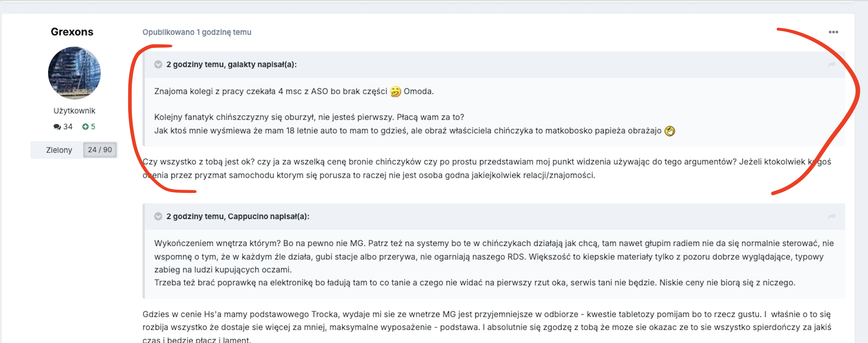Open the Grexons username profile link
The height and width of the screenshot is (343, 868).
pos(72,32)
